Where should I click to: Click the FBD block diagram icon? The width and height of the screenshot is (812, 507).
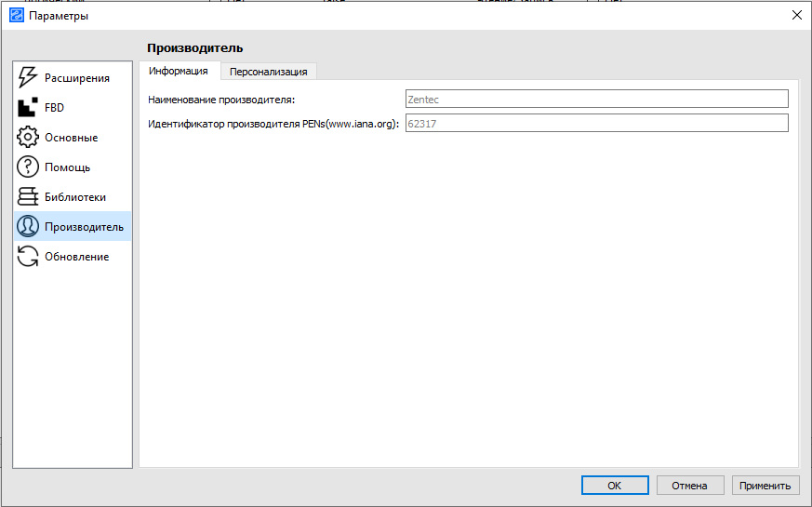tap(28, 108)
